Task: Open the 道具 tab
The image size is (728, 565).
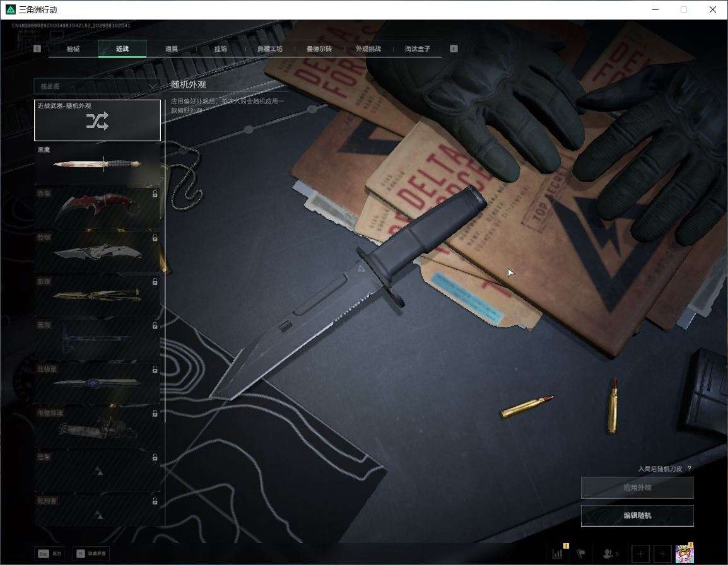Action: (x=172, y=49)
